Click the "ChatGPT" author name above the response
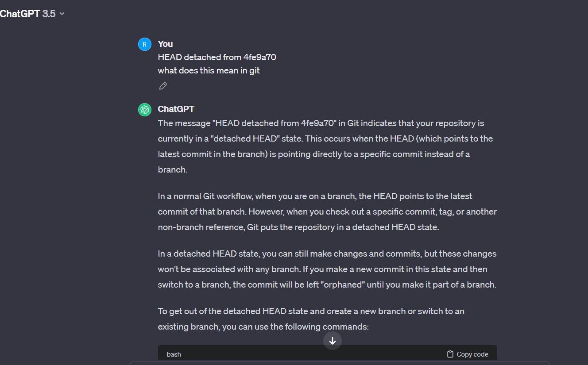Image resolution: width=588 pixels, height=365 pixels. (176, 109)
